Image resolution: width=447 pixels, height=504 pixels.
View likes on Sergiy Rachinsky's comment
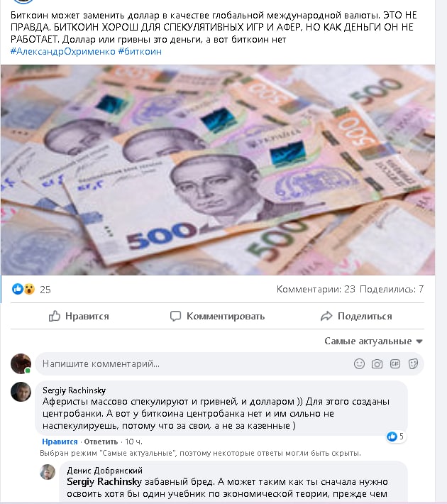tap(395, 437)
